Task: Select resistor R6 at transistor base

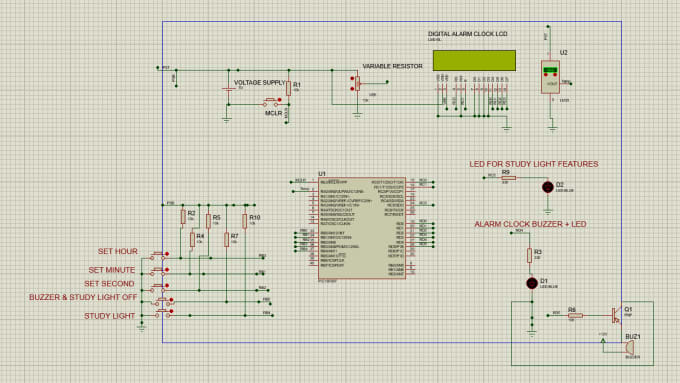Action: [575, 315]
